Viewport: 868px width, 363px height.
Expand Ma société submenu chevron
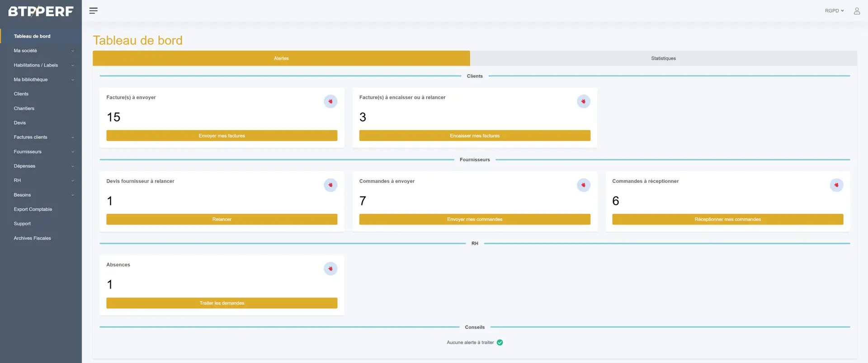73,51
